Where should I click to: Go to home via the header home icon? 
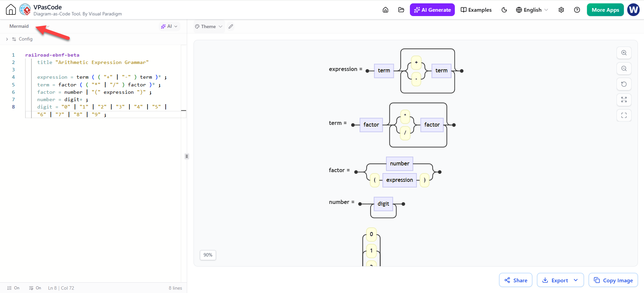click(385, 10)
